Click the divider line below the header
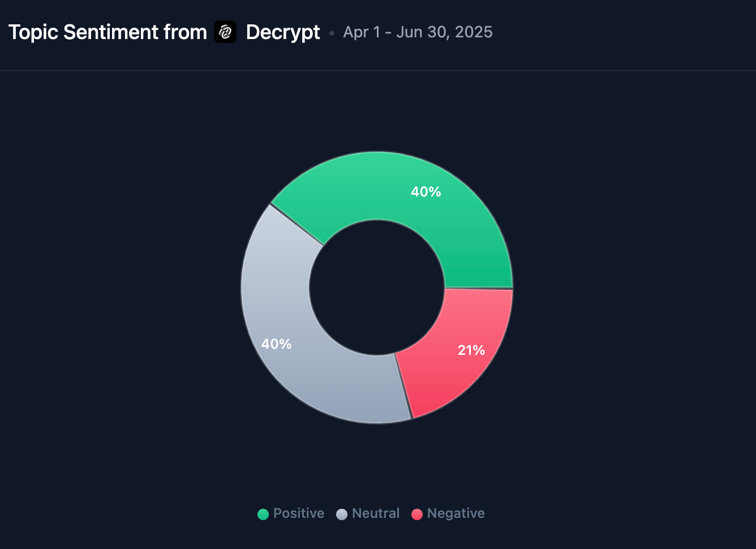The height and width of the screenshot is (549, 756). [x=378, y=71]
